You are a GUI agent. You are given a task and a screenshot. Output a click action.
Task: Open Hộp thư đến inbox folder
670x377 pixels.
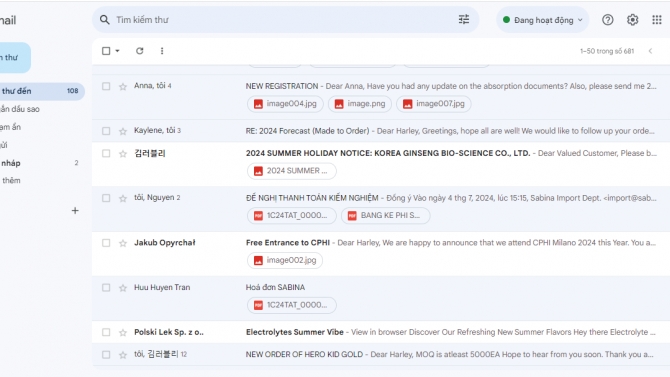coord(41,91)
